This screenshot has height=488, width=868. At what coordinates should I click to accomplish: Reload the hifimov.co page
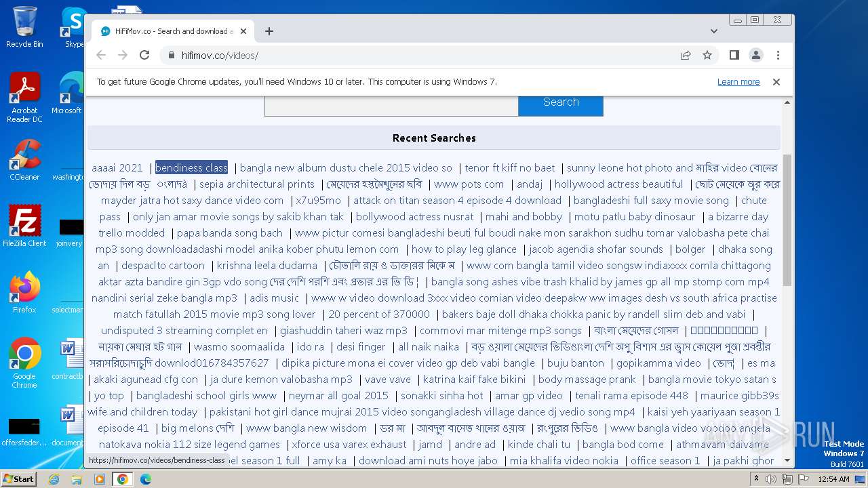pyautogui.click(x=144, y=55)
